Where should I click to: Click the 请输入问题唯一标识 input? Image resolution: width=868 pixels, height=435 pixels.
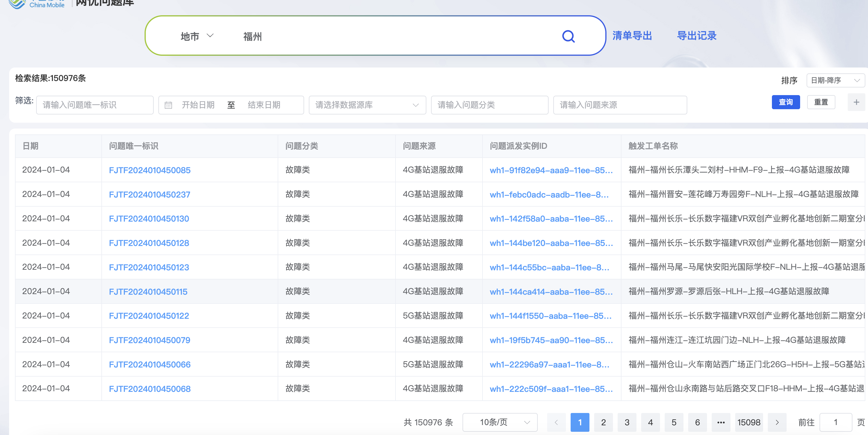(x=95, y=105)
